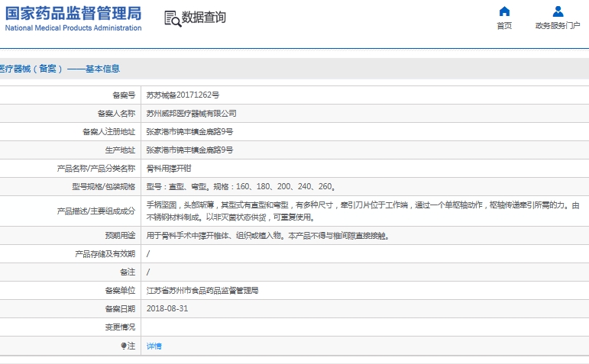Click the registered address value under 备案人注册地址
The width and height of the screenshot is (589, 364).
click(189, 132)
